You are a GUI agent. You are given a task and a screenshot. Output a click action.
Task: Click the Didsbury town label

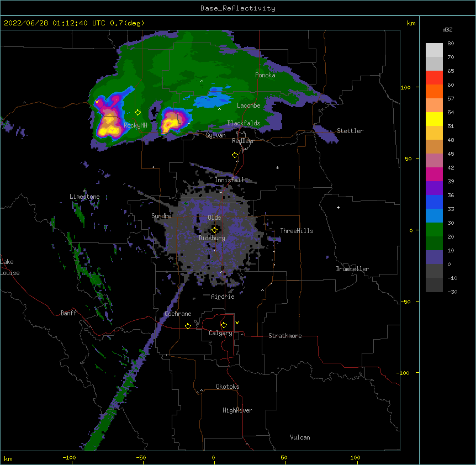coord(211,238)
